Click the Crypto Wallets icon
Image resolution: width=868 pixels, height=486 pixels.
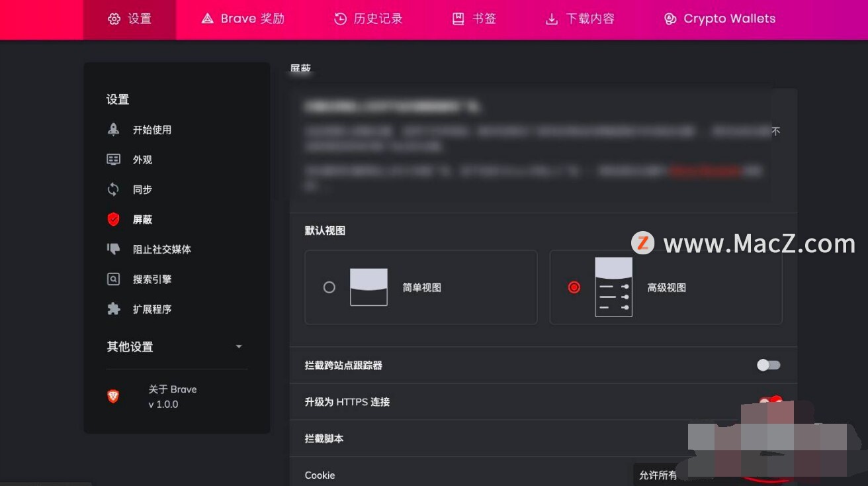click(670, 19)
